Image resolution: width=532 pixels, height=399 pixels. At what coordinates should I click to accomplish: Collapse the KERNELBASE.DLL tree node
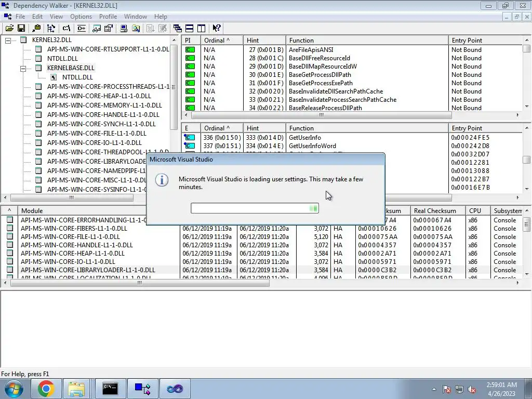(23, 69)
